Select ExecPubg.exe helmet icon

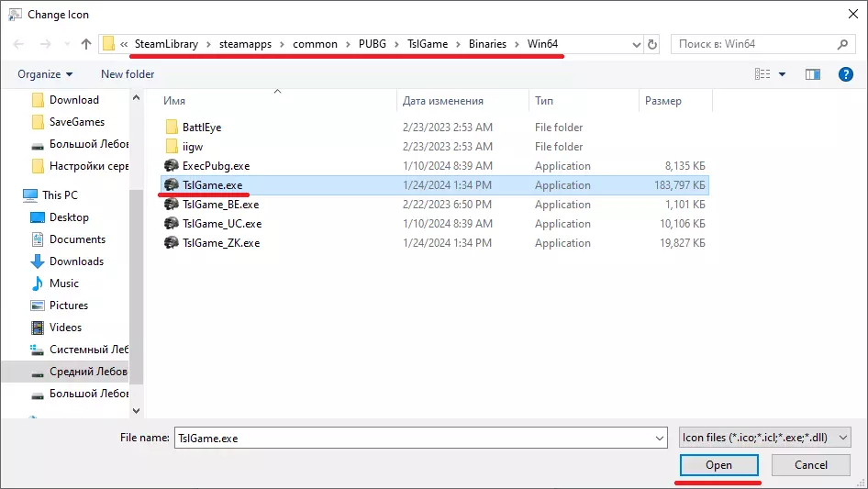(x=172, y=165)
